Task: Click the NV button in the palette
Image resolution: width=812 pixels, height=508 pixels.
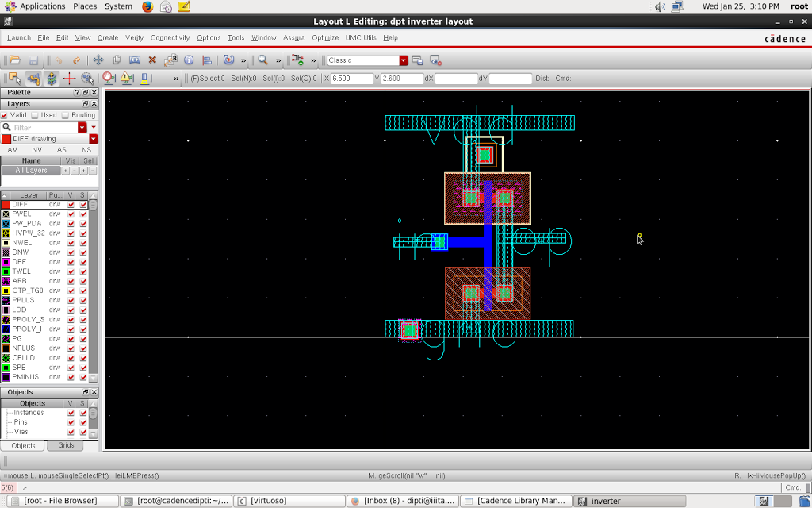Action: (36, 149)
